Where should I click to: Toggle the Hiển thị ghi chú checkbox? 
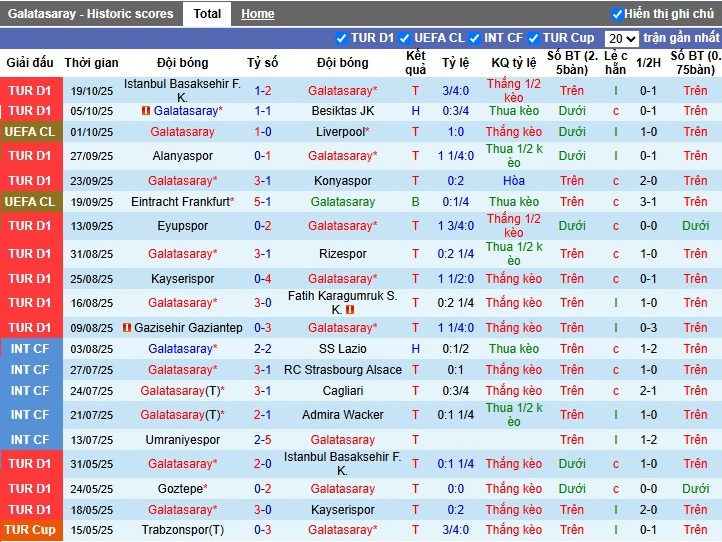pyautogui.click(x=617, y=14)
